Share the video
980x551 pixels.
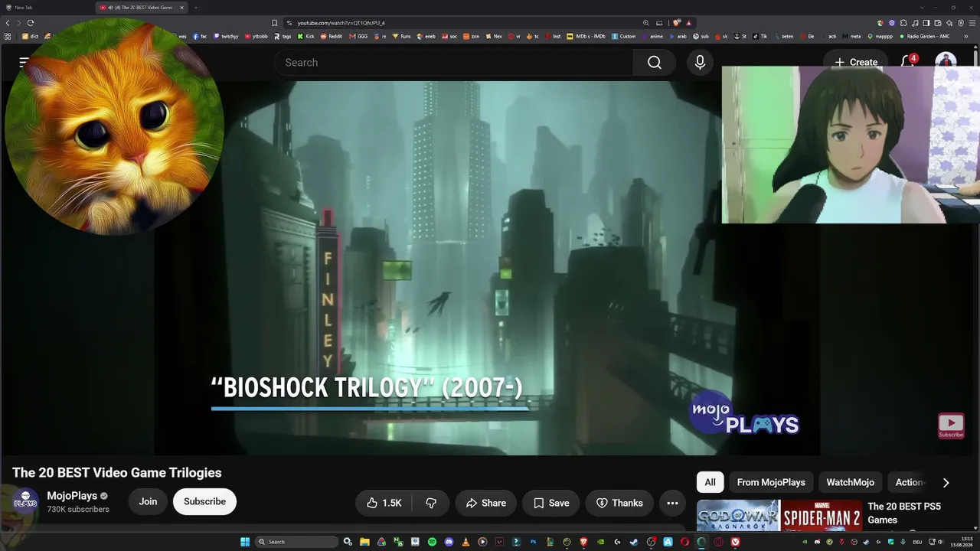pyautogui.click(x=486, y=503)
